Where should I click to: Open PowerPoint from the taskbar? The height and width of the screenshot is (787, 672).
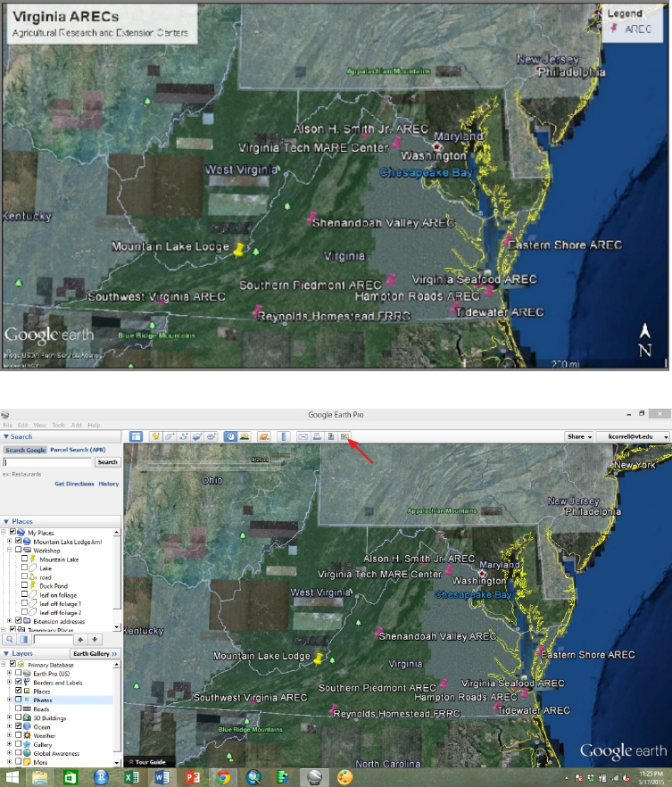(x=193, y=777)
